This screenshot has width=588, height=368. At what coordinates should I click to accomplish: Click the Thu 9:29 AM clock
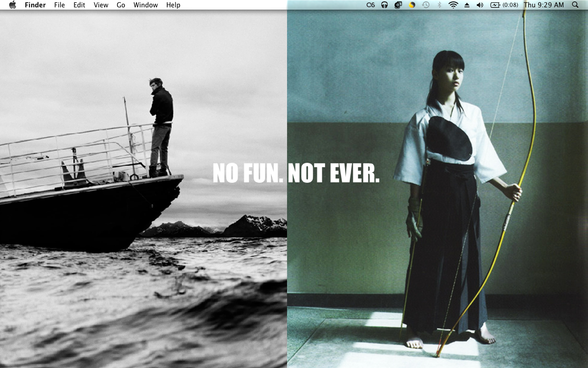pyautogui.click(x=543, y=5)
